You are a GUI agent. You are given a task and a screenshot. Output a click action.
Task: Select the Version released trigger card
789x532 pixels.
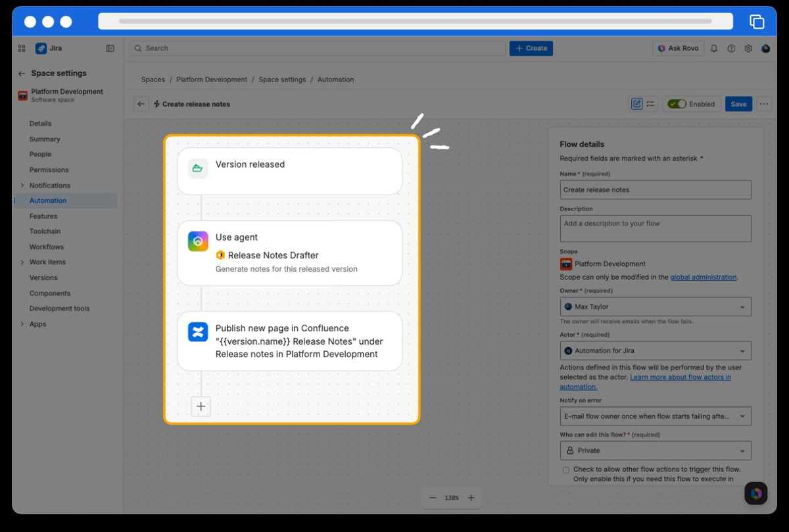pos(290,171)
